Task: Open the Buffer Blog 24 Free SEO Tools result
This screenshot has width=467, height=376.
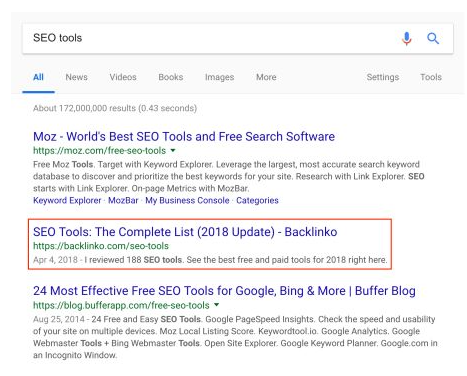Action: [x=224, y=291]
